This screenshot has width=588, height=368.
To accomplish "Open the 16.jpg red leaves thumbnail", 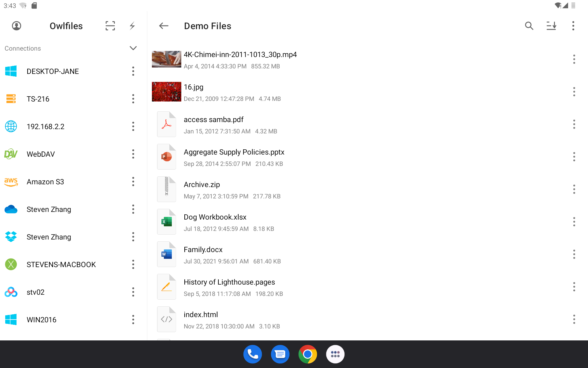I will pyautogui.click(x=167, y=92).
